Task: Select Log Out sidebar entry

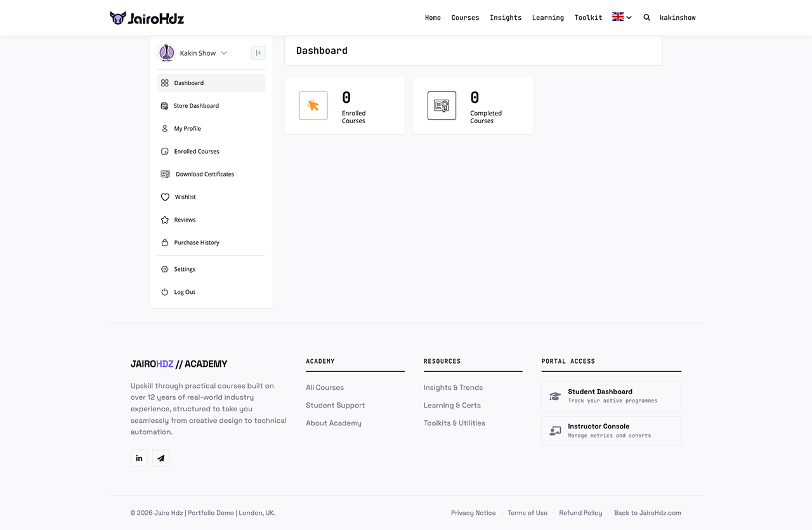Action: point(211,293)
